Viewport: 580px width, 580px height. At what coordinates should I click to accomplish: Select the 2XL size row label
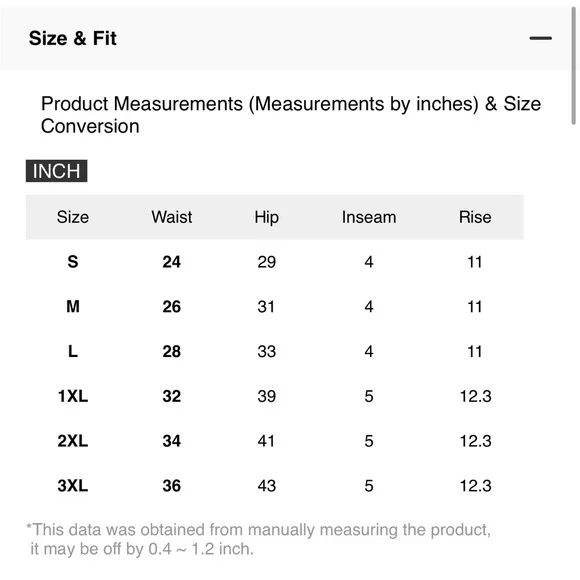click(x=73, y=441)
